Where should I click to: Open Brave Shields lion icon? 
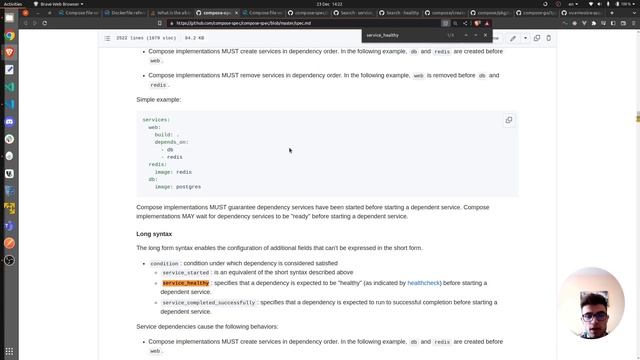coord(477,23)
